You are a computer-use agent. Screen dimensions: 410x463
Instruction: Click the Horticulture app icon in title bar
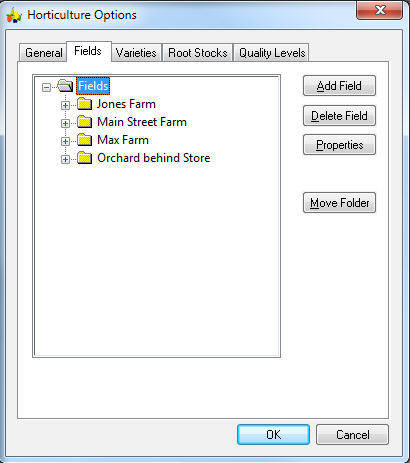coord(14,15)
